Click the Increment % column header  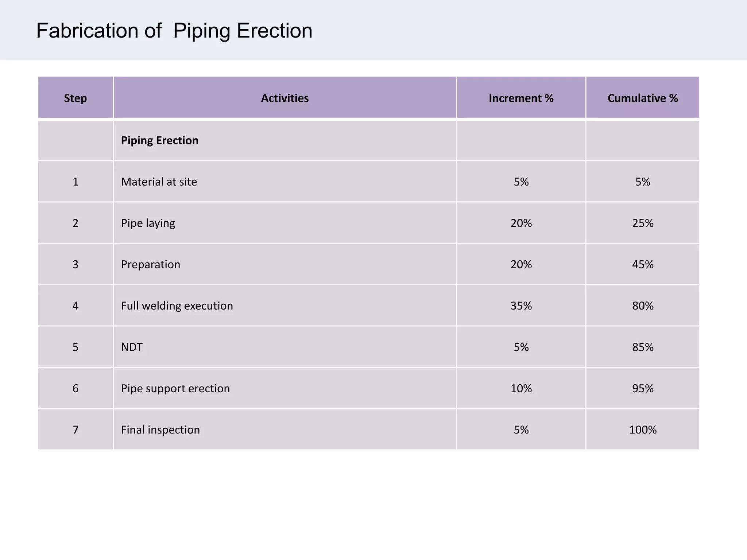tap(521, 98)
